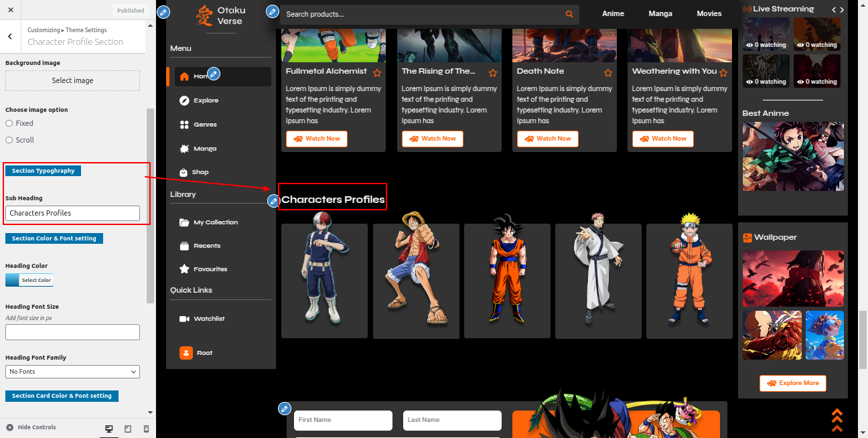The height and width of the screenshot is (438, 868).
Task: Click Watch Now under Fullmetal Alchemist
Action: 317,139
